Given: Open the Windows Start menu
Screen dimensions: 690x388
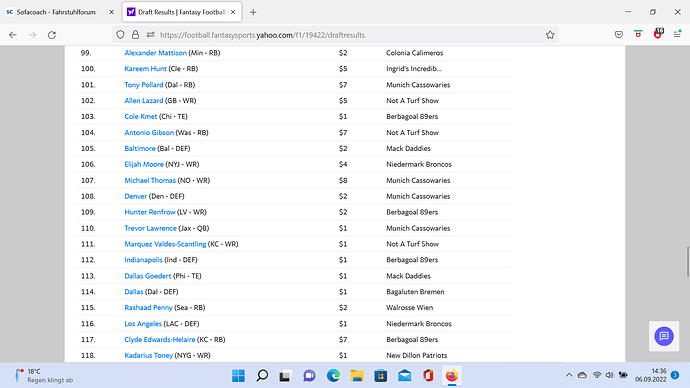Looking at the screenshot, I should (238, 376).
